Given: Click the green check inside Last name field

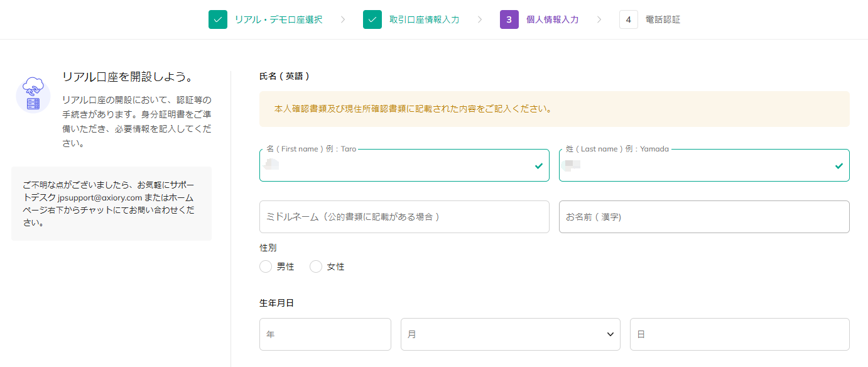Looking at the screenshot, I should [x=838, y=166].
